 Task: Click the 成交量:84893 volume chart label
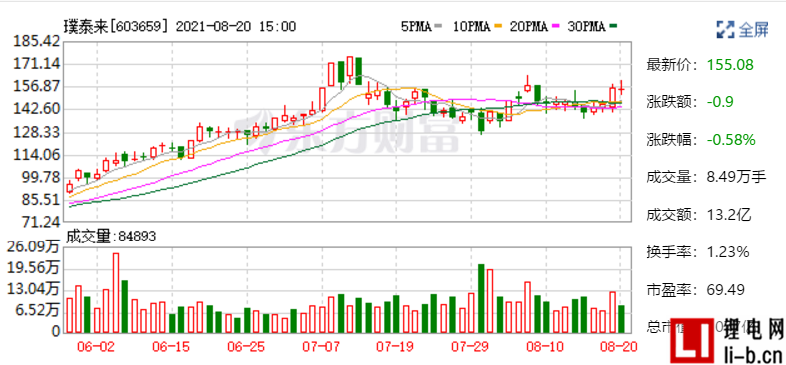[111, 236]
